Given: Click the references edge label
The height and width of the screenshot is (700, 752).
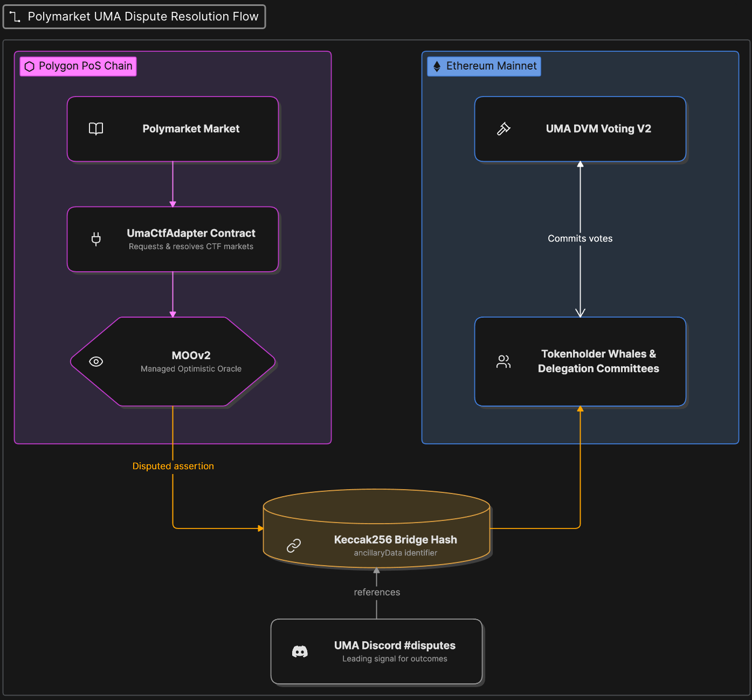Looking at the screenshot, I should tap(377, 592).
